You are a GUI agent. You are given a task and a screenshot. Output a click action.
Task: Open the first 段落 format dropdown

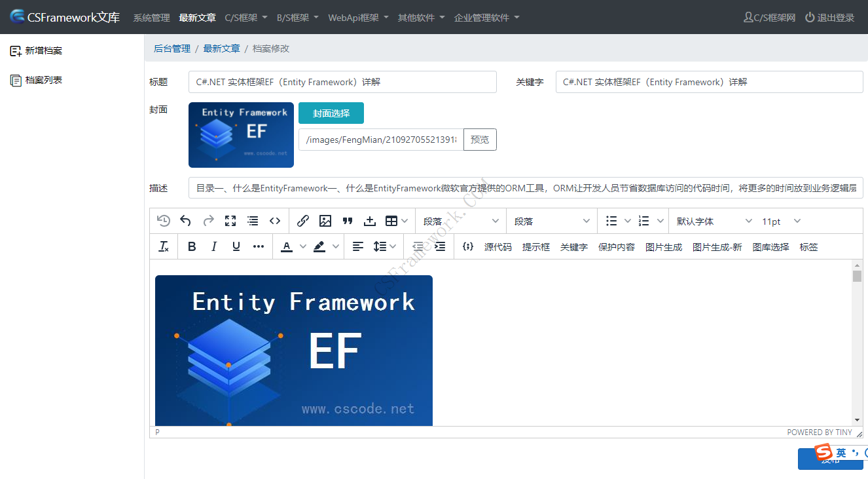[460, 221]
